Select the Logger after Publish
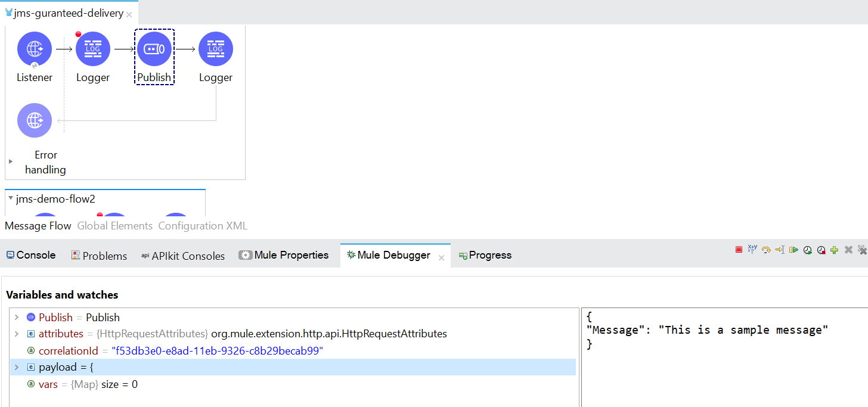868x407 pixels. pyautogui.click(x=216, y=49)
